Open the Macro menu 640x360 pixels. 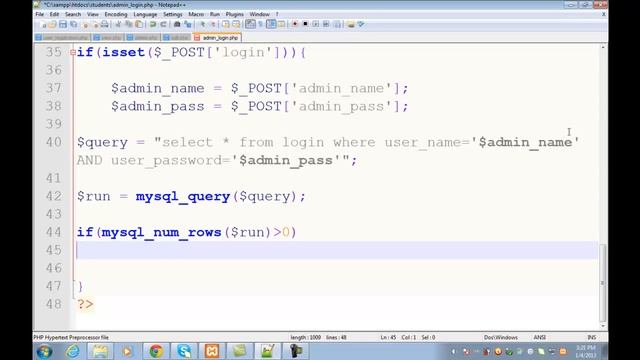coord(196,14)
